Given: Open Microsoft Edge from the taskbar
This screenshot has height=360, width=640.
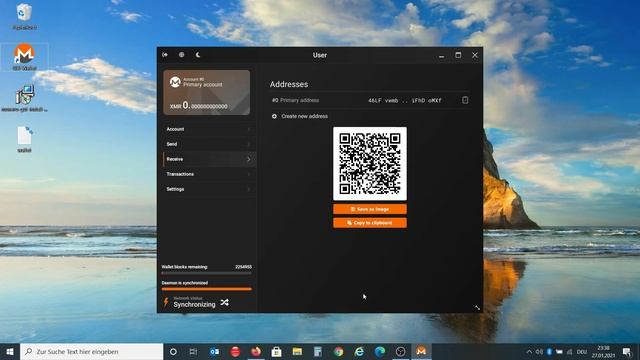Looking at the screenshot, I should [380, 351].
